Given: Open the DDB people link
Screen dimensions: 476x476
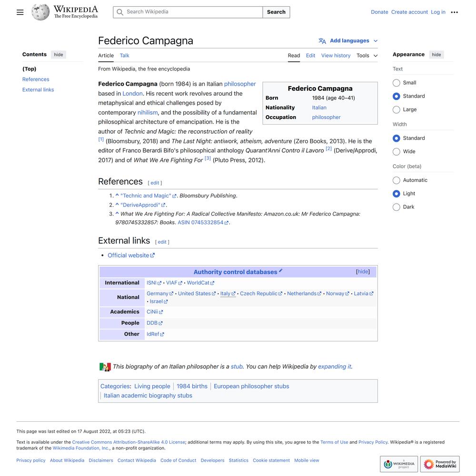Looking at the screenshot, I should click(155, 323).
